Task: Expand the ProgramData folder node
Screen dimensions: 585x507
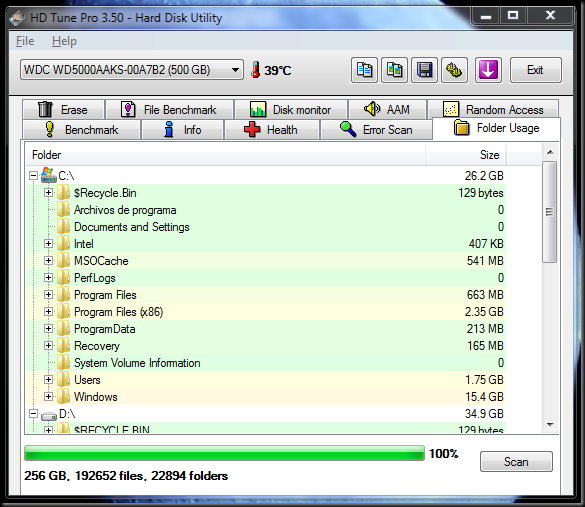Action: (x=48, y=328)
